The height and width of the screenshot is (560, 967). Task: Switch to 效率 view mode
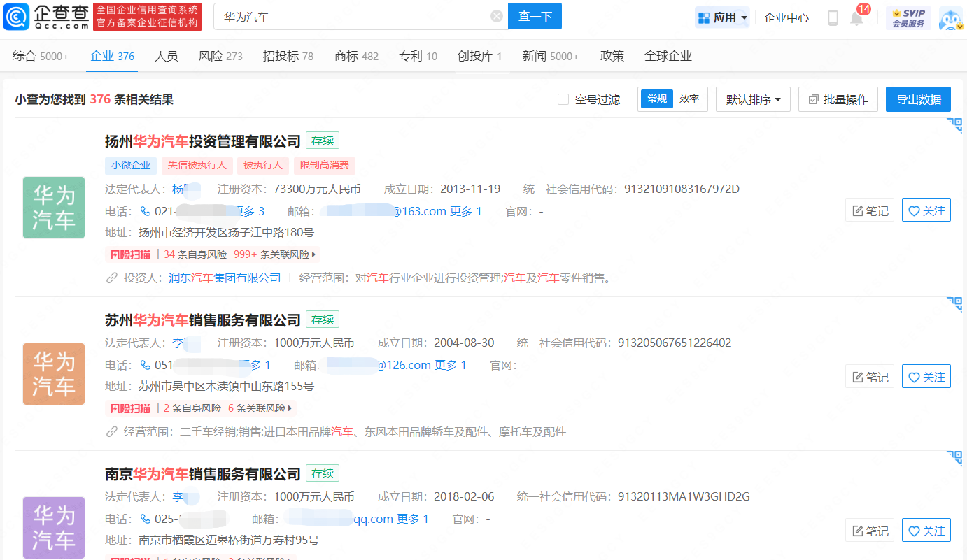point(689,99)
